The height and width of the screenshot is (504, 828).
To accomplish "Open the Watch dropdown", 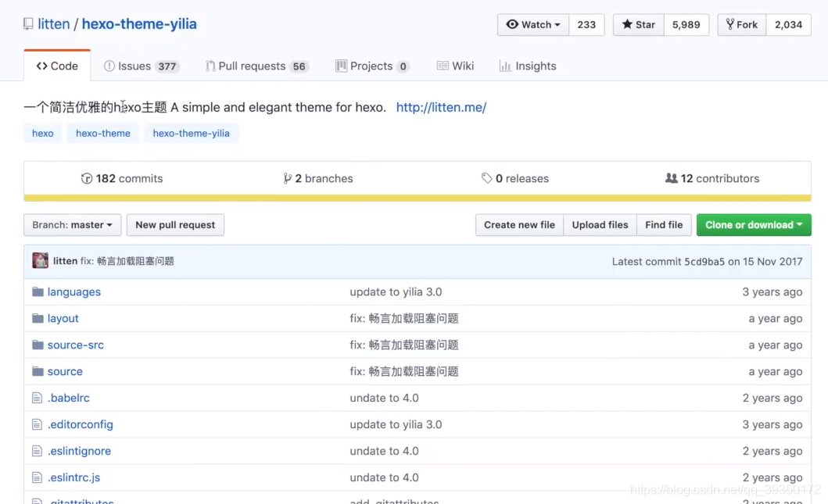I will (x=532, y=25).
